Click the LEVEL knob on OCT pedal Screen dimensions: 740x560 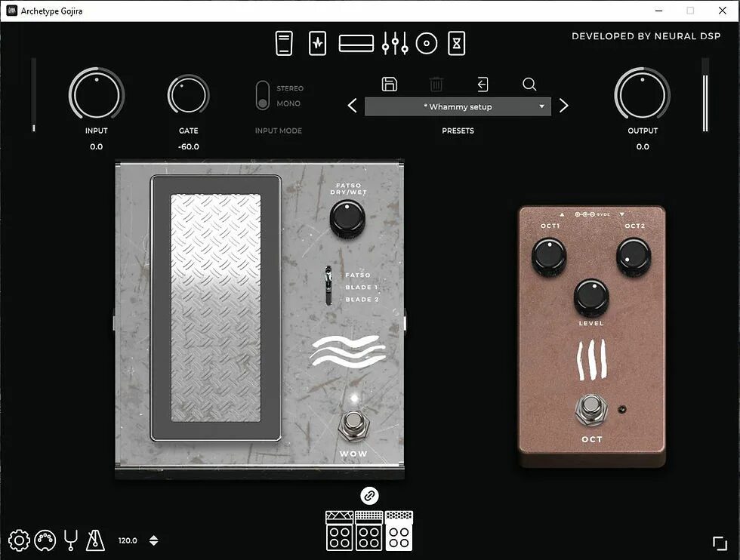coord(591,297)
